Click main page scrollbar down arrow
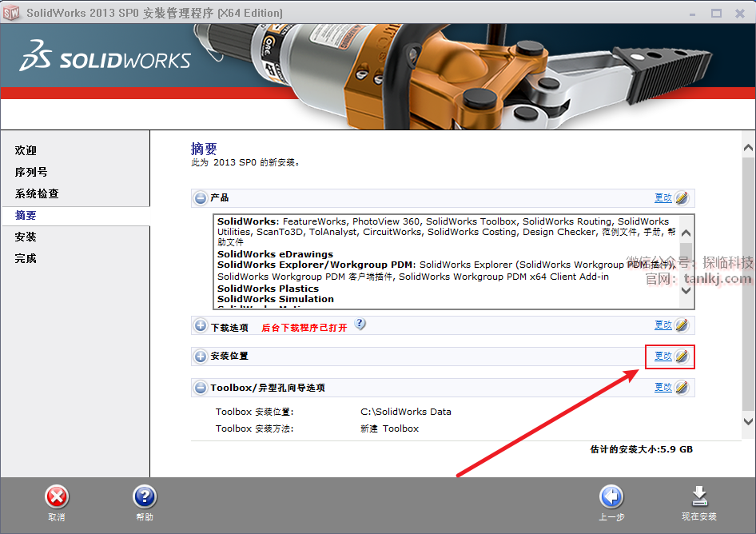The image size is (756, 534). coord(748,421)
